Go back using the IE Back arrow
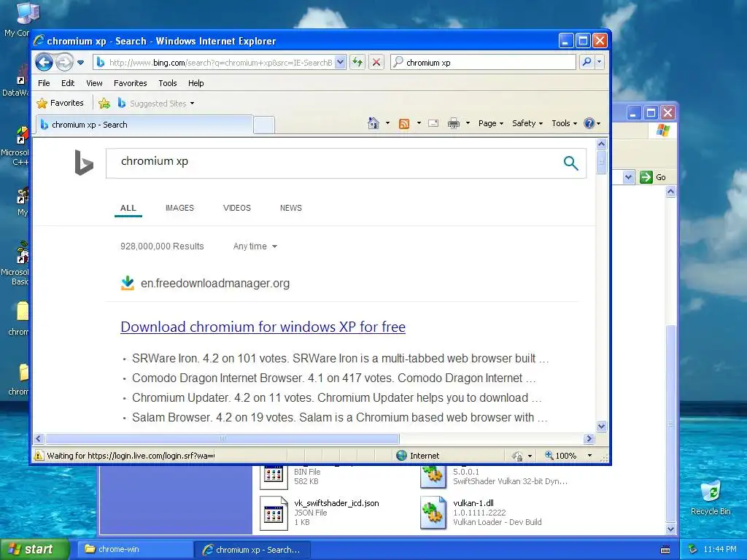Screen dimensions: 747x560 (x=44, y=63)
